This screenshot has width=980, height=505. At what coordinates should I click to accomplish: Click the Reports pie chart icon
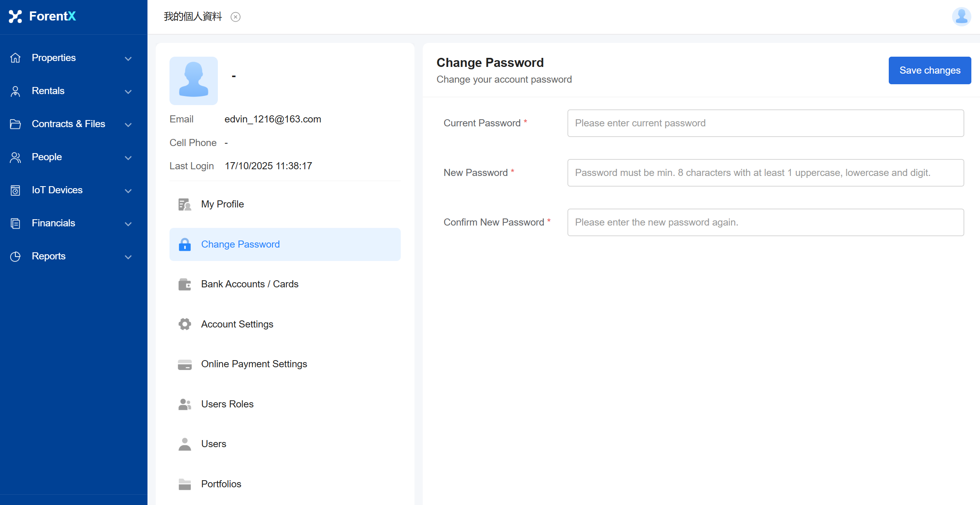click(15, 256)
